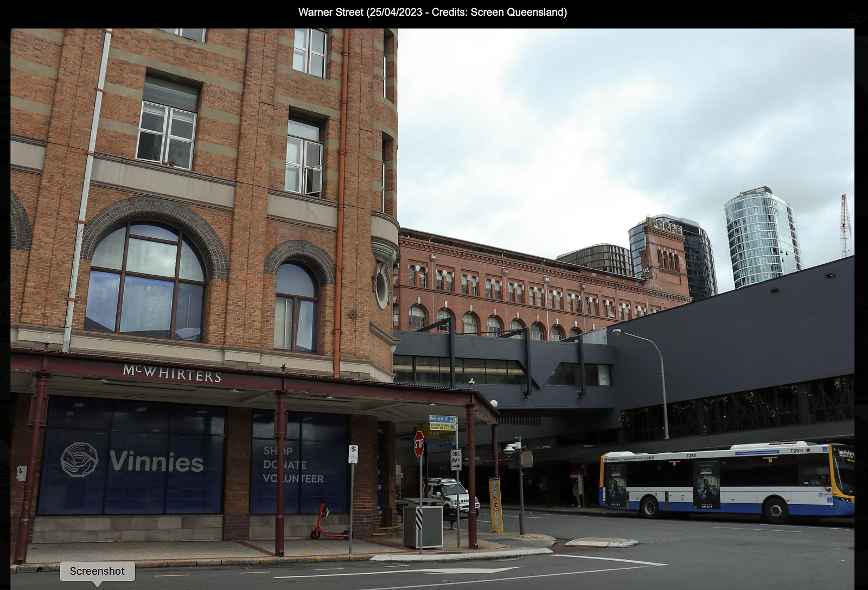Click the small parking sign near the scooter
This screenshot has width=868, height=590.
353,454
